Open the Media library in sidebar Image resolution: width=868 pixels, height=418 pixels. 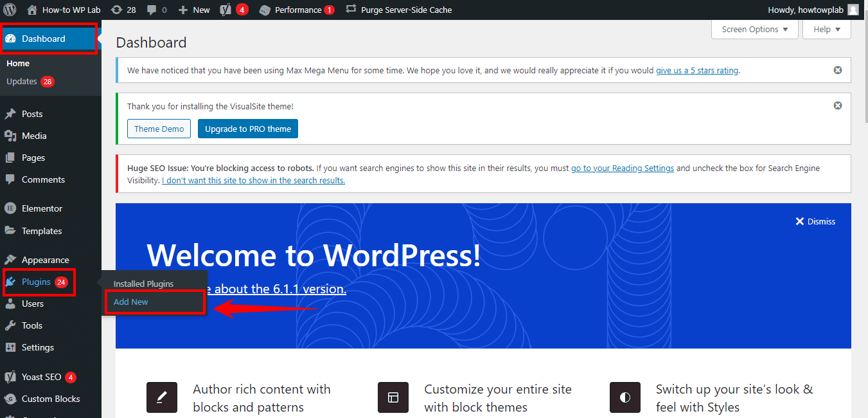click(34, 136)
